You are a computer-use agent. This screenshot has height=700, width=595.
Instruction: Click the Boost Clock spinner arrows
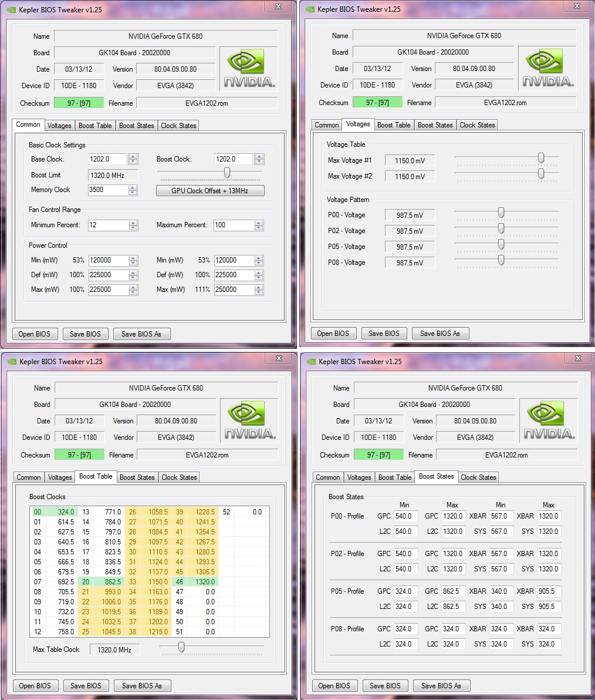click(x=259, y=159)
